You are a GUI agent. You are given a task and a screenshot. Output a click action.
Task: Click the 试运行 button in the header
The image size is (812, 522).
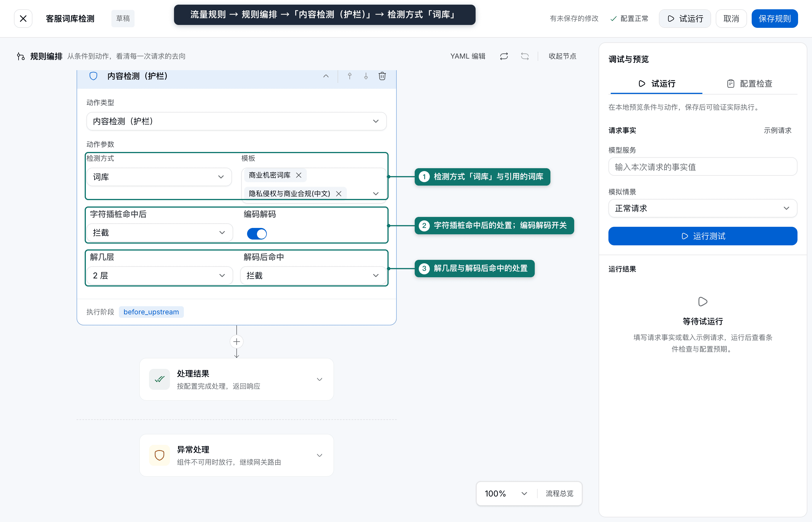click(685, 18)
